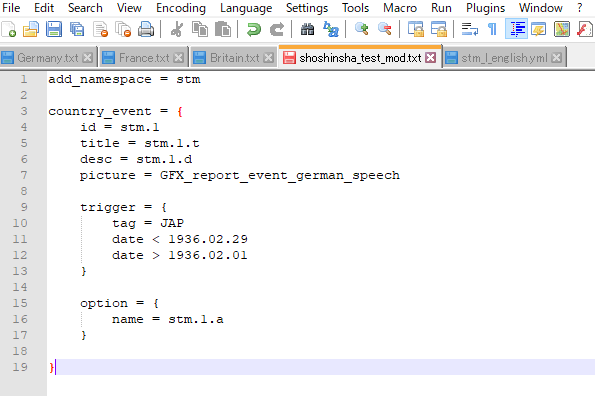Save the current file using the Save icon

pos(54,29)
